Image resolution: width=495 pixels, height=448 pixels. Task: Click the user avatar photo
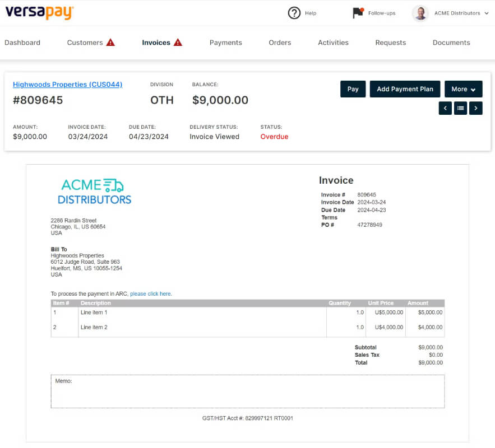[420, 13]
